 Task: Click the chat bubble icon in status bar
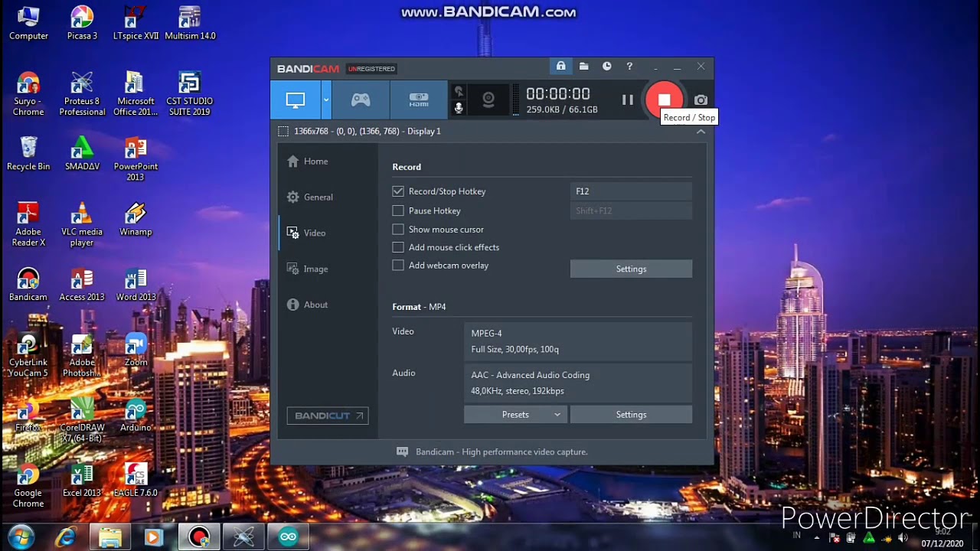click(x=402, y=452)
